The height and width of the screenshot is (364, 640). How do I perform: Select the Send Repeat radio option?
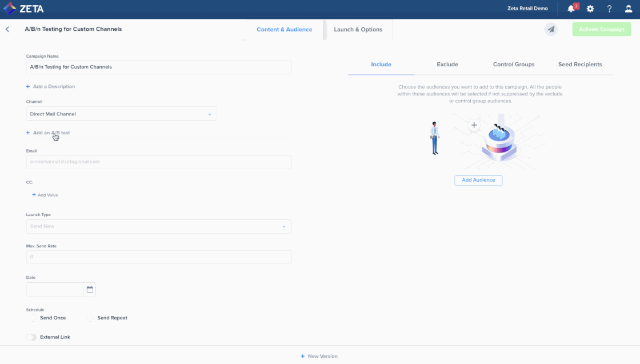pyautogui.click(x=90, y=318)
